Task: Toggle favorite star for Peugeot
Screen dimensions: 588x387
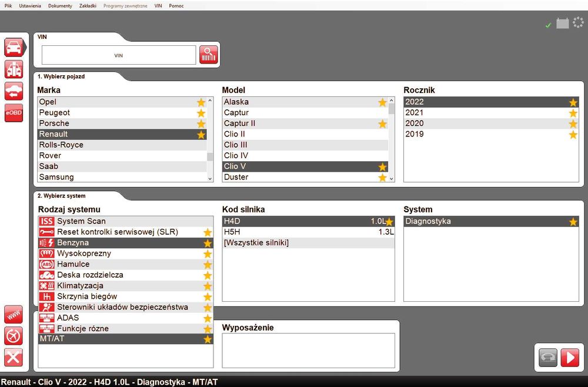Action: click(x=201, y=113)
